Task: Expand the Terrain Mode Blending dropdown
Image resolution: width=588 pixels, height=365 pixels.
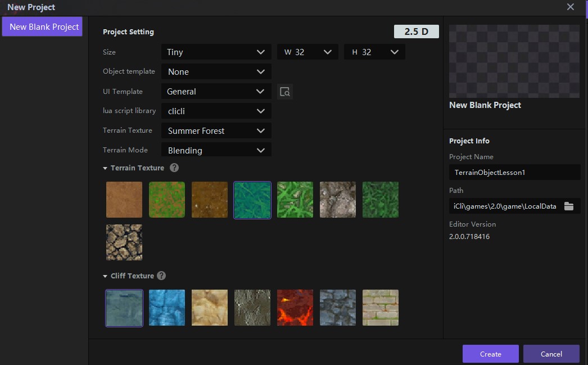Action: (216, 151)
